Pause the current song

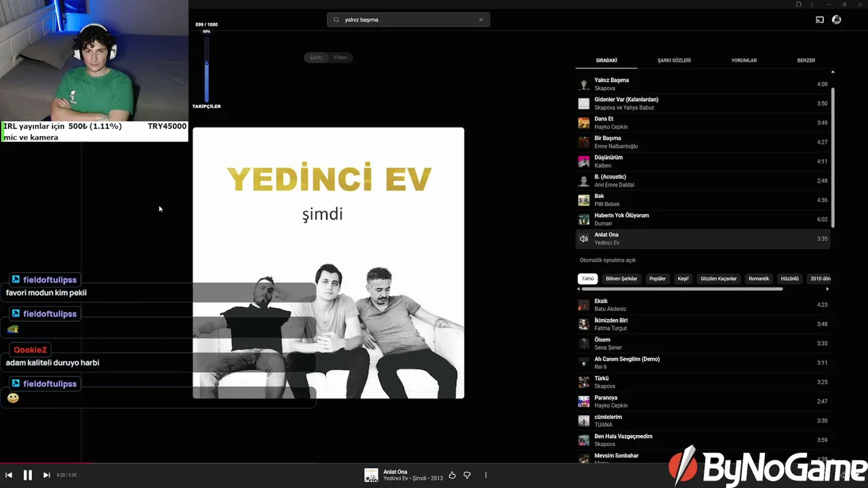28,475
